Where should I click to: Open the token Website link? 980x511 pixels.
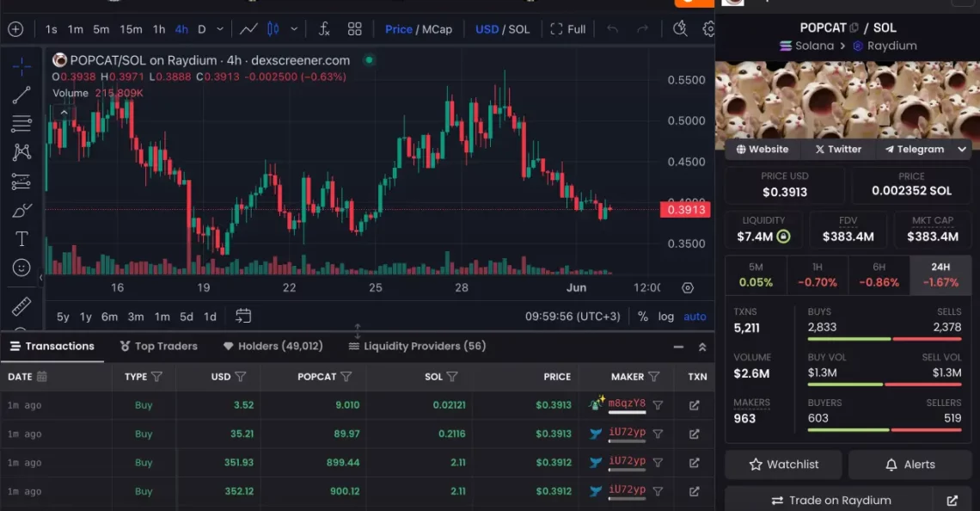(762, 149)
